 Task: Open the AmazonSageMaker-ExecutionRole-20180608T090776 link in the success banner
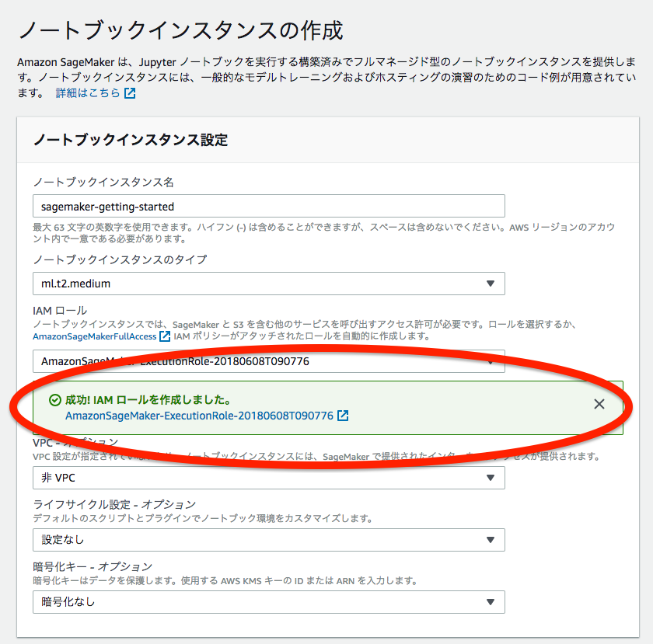pyautogui.click(x=200, y=416)
